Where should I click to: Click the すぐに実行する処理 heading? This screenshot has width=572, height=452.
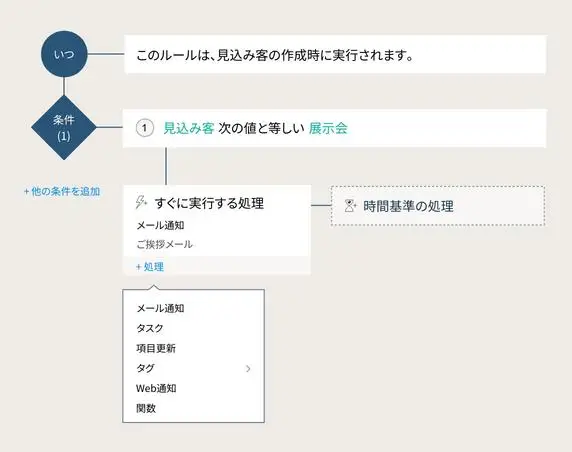coord(209,203)
